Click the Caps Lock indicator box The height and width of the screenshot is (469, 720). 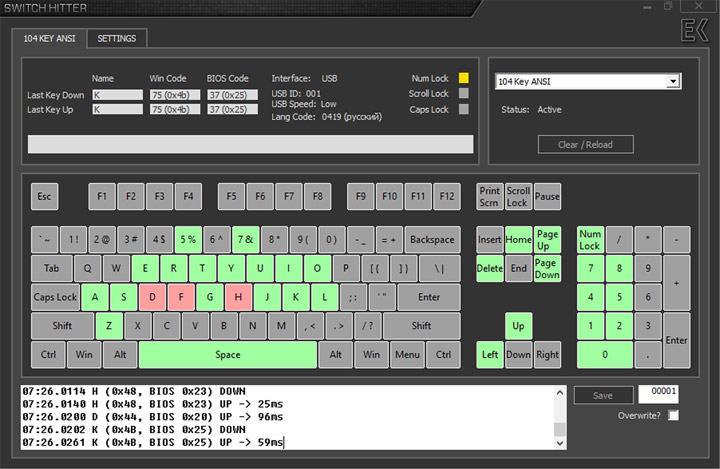point(463,110)
